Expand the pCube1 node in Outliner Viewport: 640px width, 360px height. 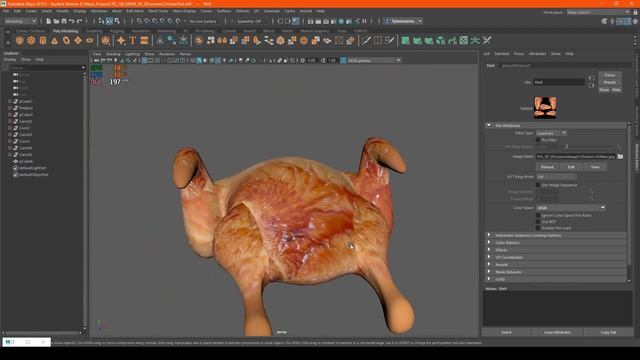click(x=10, y=101)
